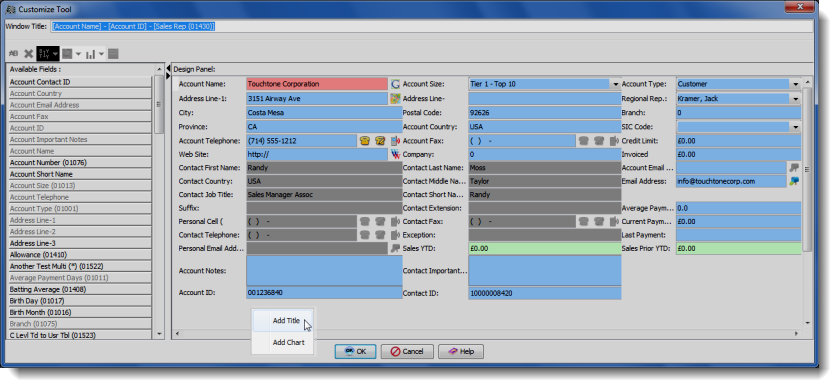
Task: Expand the Regional Rep. dropdown
Action: 795,99
